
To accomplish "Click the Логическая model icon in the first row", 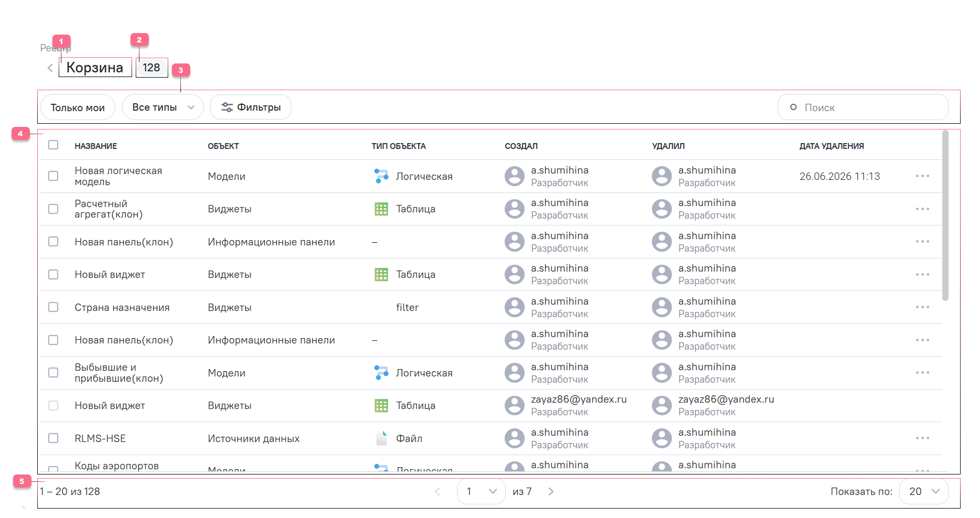I will 382,176.
